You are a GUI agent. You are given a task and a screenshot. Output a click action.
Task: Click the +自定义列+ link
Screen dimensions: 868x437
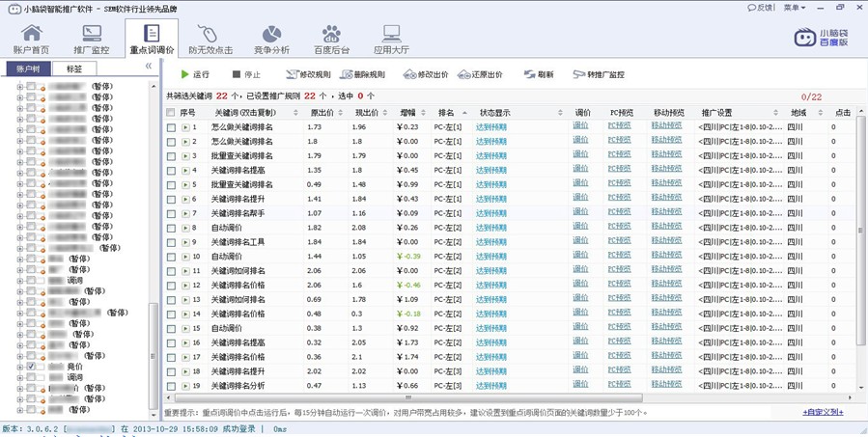[x=822, y=412]
